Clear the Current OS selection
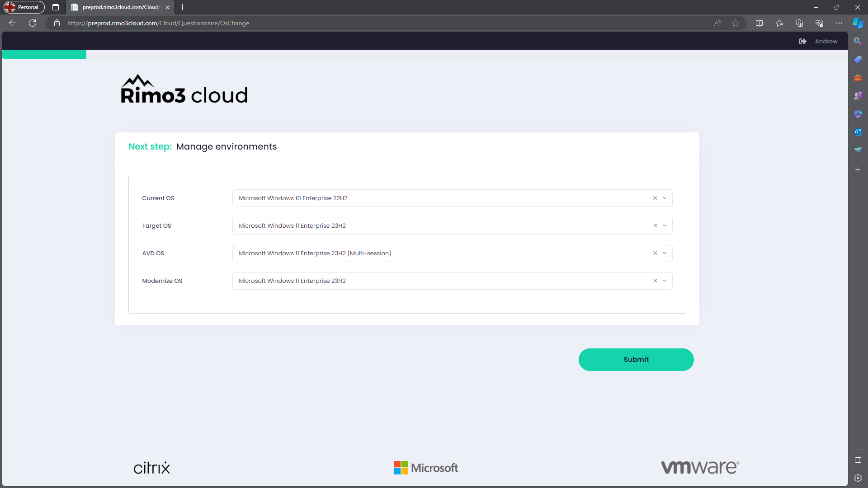The width and height of the screenshot is (868, 488). [x=655, y=198]
